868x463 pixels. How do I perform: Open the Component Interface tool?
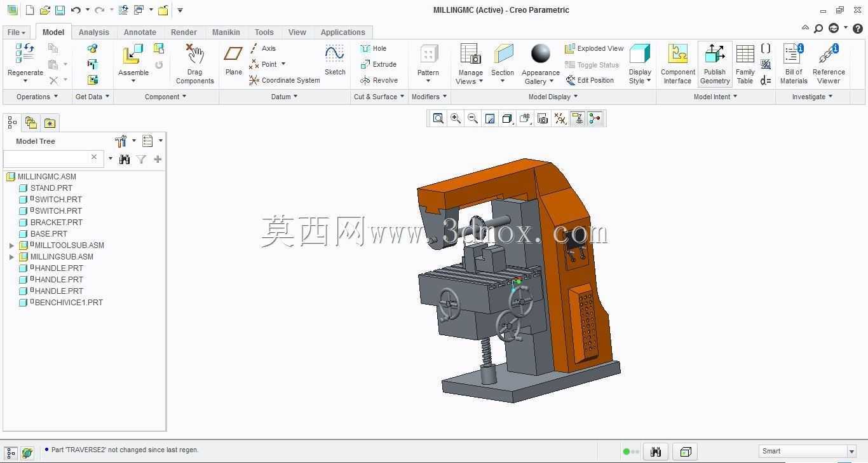point(678,64)
